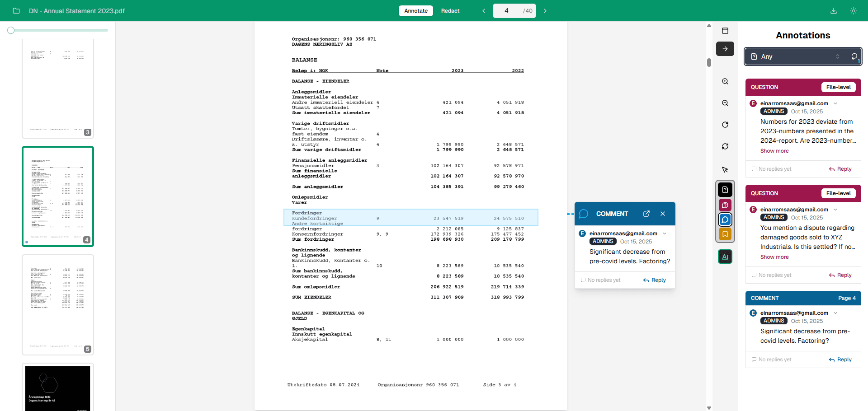
Task: Download the PDF file
Action: point(834,11)
